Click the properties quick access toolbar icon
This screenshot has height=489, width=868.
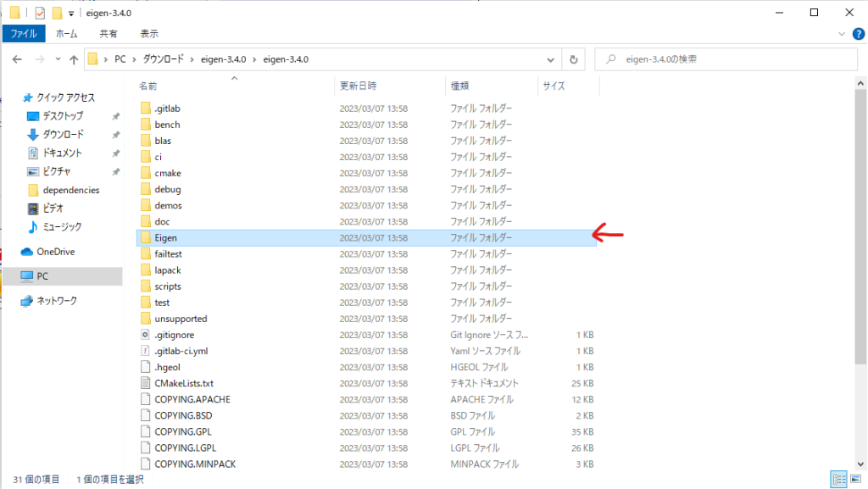tap(40, 13)
